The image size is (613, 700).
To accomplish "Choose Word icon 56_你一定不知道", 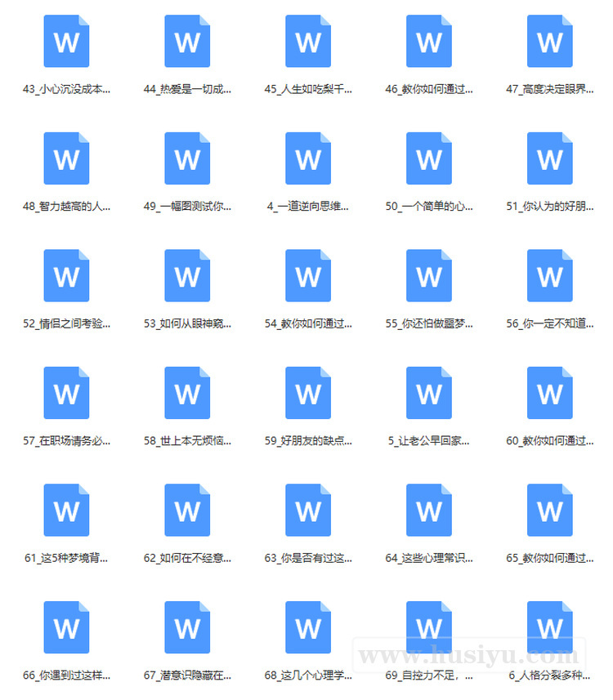I will (x=550, y=276).
